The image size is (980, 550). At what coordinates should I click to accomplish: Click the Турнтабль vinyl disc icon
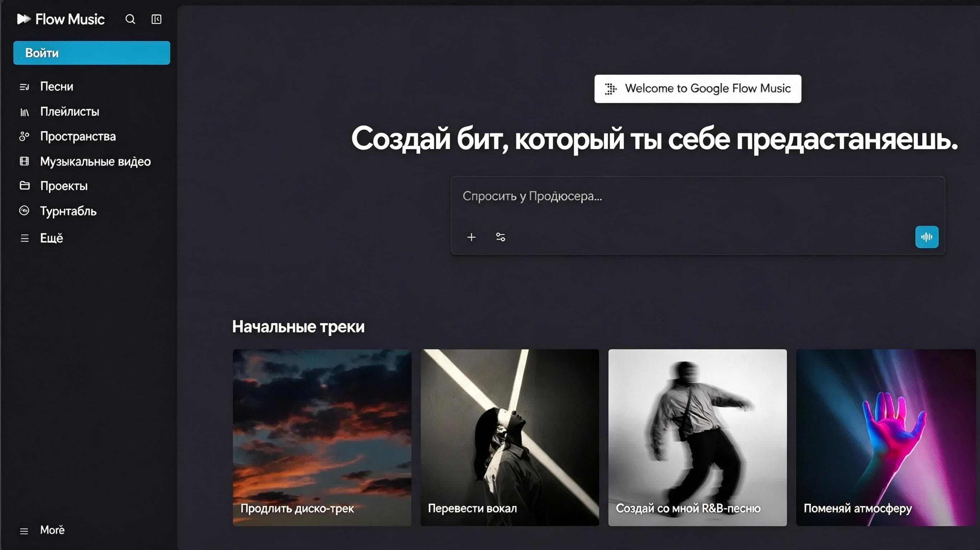[24, 211]
